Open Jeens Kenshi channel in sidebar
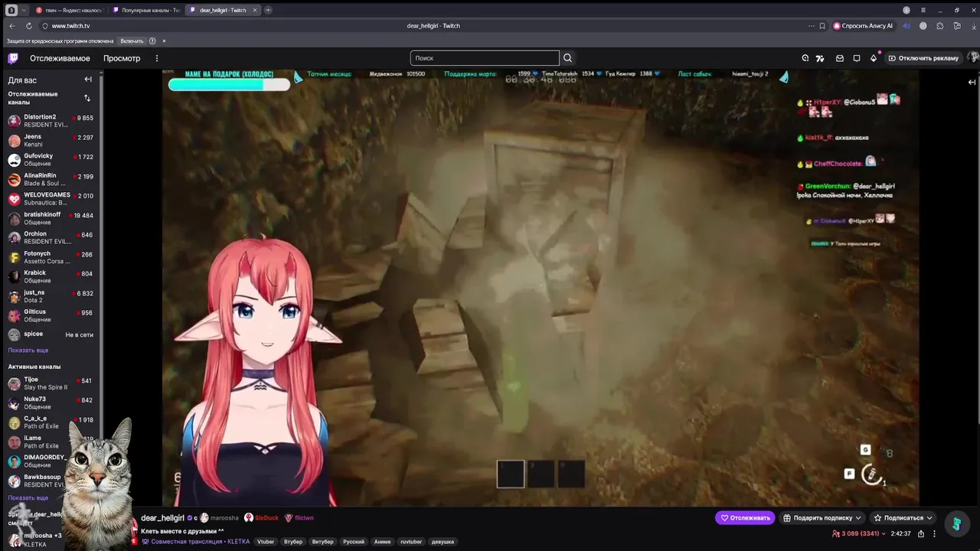980x551 pixels. coord(51,140)
